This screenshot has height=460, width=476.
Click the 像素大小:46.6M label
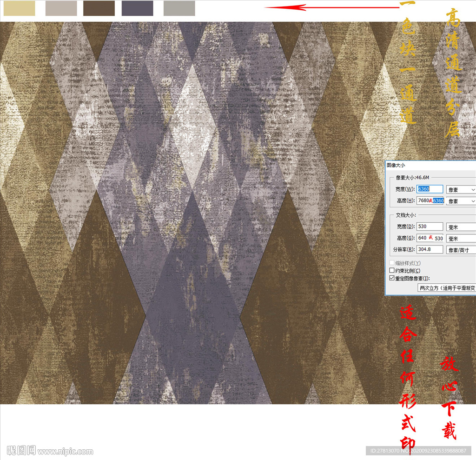tap(412, 177)
